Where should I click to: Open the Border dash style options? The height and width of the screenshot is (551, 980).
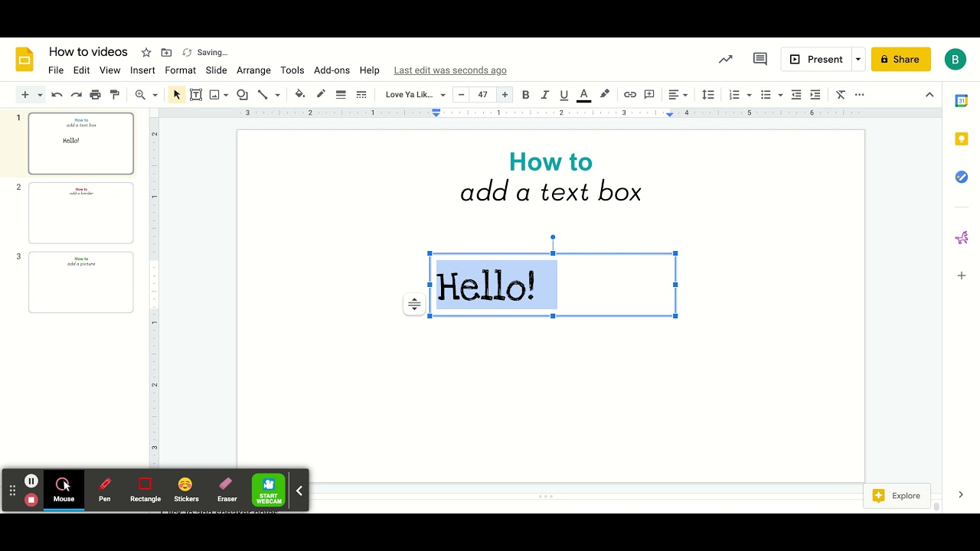pos(361,95)
